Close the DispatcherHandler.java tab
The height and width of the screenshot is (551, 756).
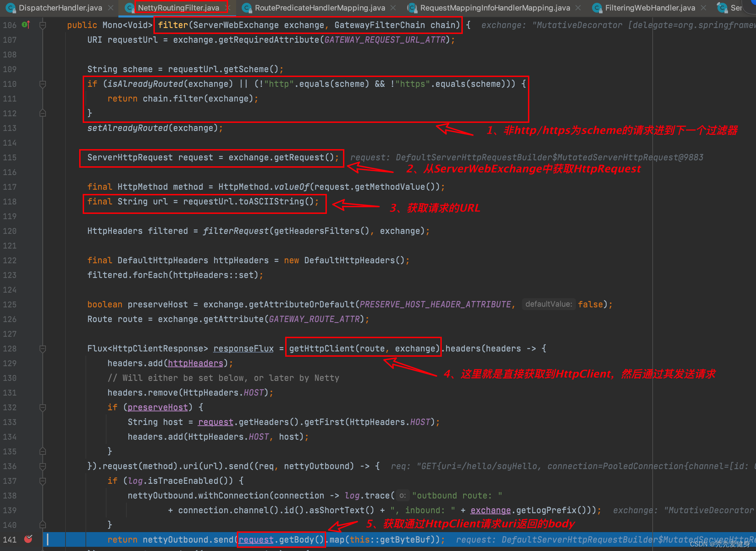click(x=111, y=8)
